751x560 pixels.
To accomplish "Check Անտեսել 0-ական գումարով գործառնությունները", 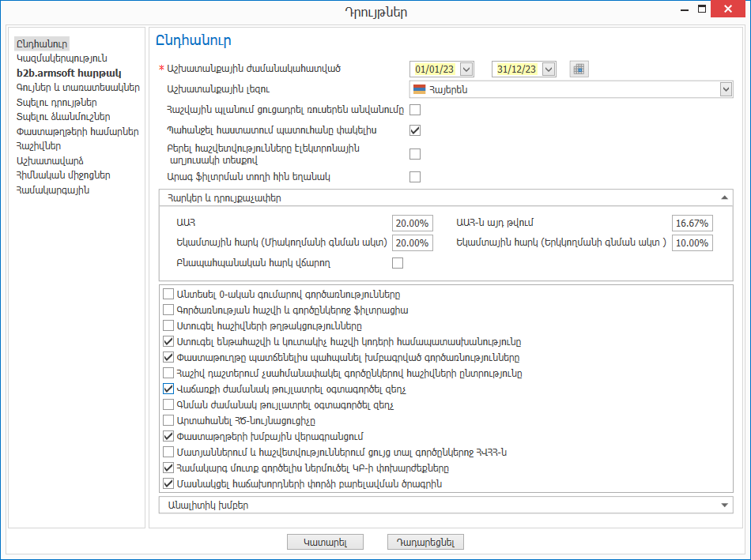I will 168,294.
